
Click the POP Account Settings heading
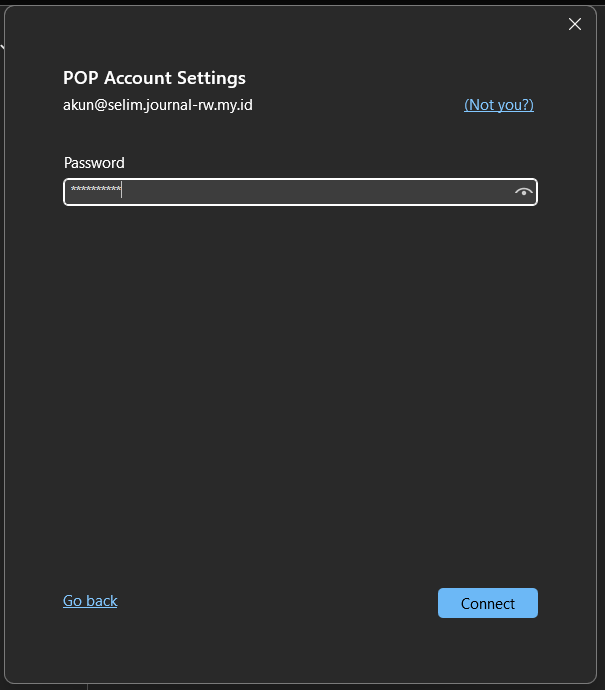[154, 78]
